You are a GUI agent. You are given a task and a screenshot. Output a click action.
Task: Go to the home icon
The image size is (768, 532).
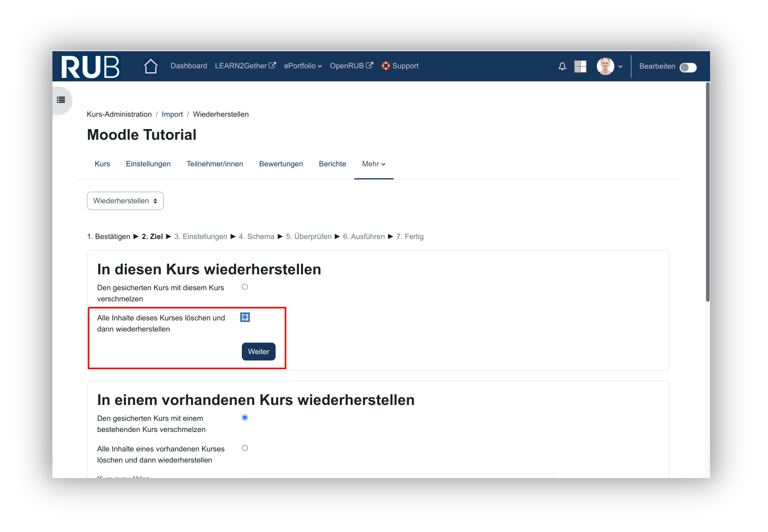(x=151, y=66)
